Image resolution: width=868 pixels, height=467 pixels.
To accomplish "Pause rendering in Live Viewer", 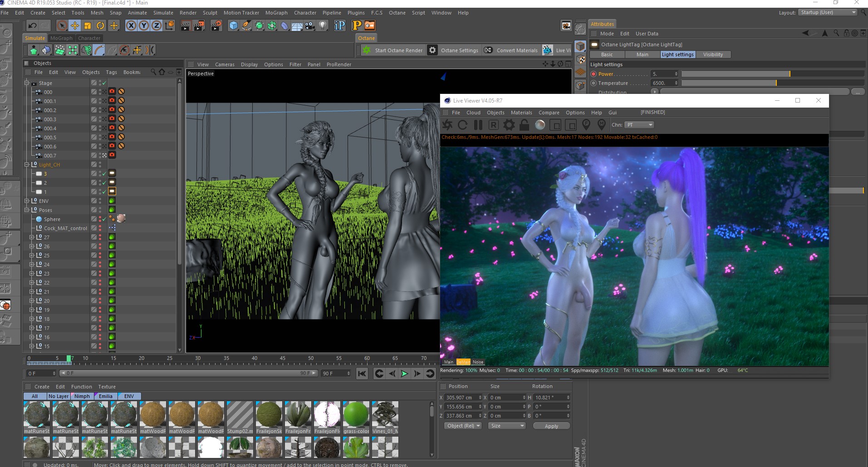I will click(478, 125).
